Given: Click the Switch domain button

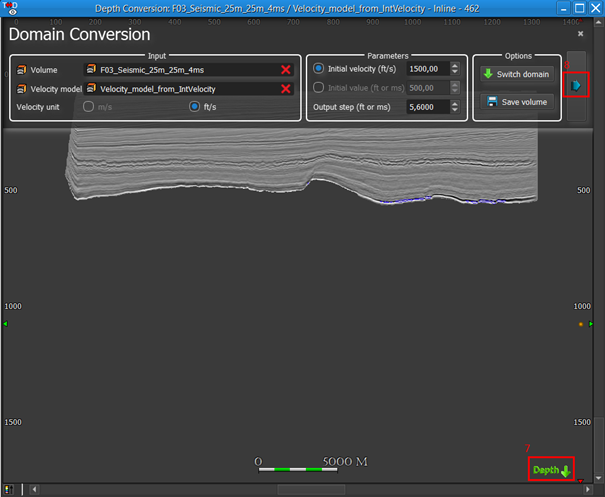Looking at the screenshot, I should (517, 74).
